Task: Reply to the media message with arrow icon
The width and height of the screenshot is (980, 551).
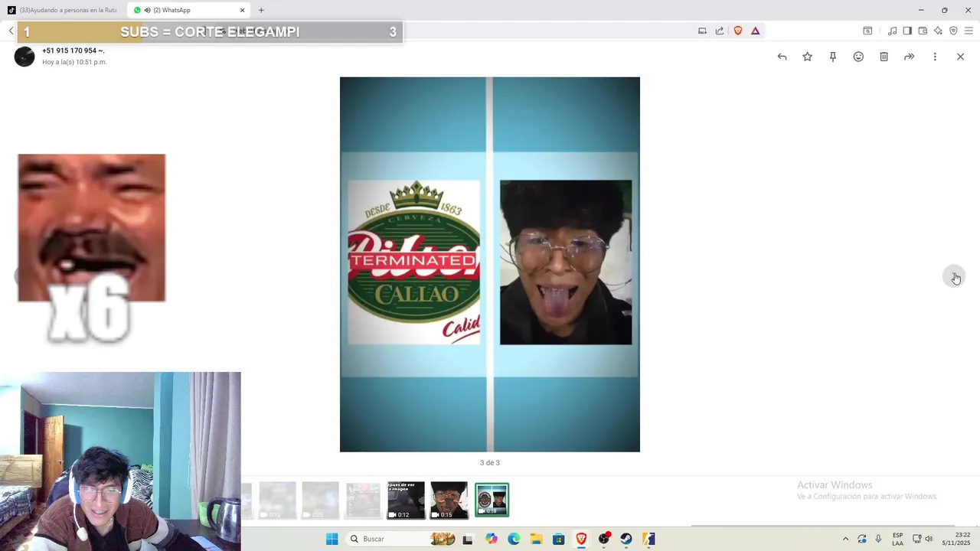Action: [782, 57]
